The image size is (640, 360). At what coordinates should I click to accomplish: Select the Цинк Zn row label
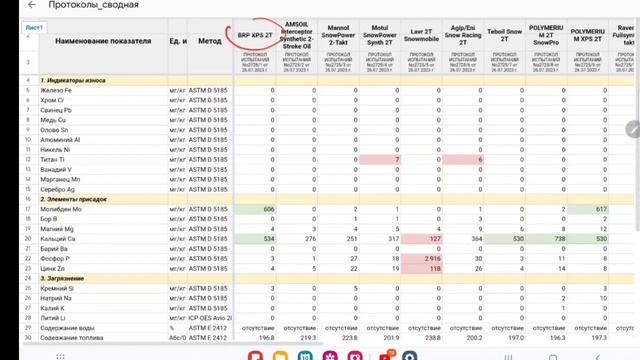[x=52, y=269]
